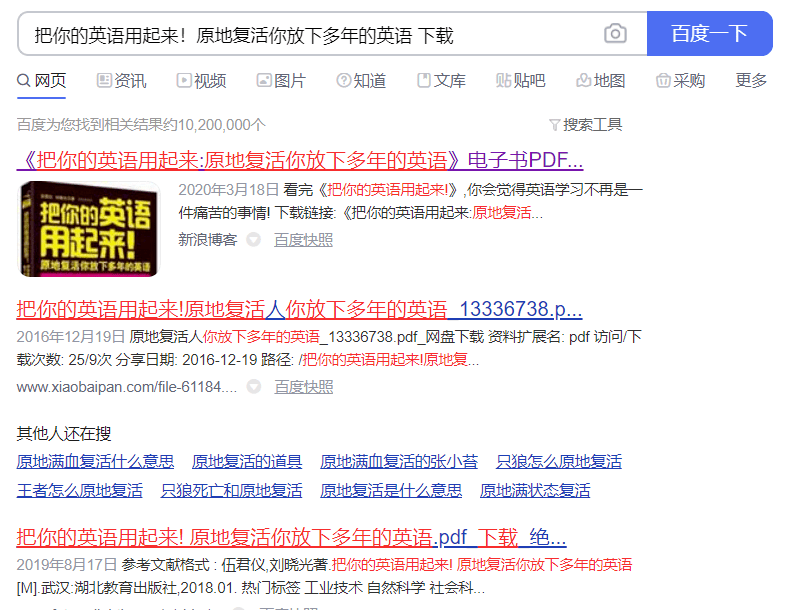
Task: Open 百度快照 for the xiaobaipan result
Action: (304, 387)
